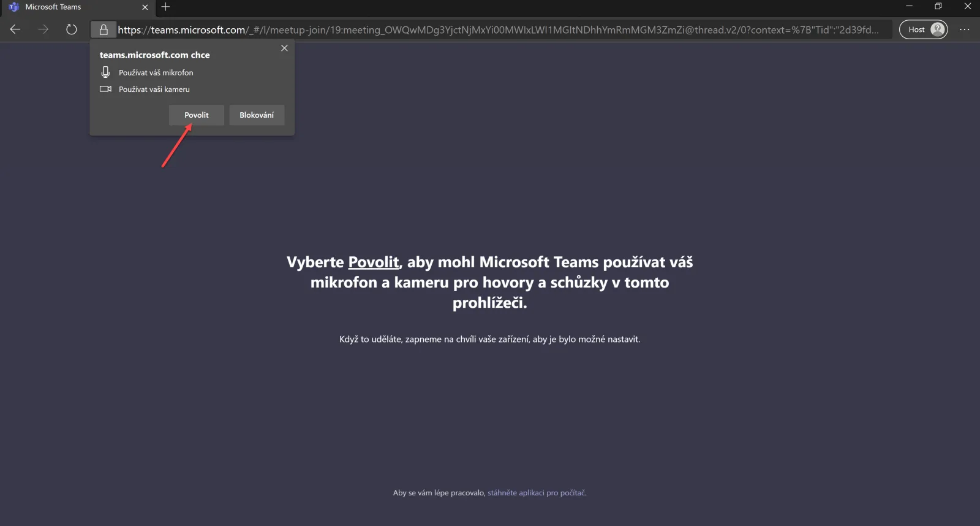Open the Host profile button
The width and height of the screenshot is (980, 526).
click(923, 29)
